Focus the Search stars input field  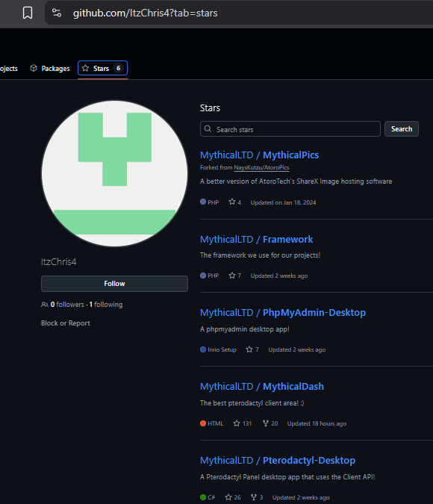(290, 129)
